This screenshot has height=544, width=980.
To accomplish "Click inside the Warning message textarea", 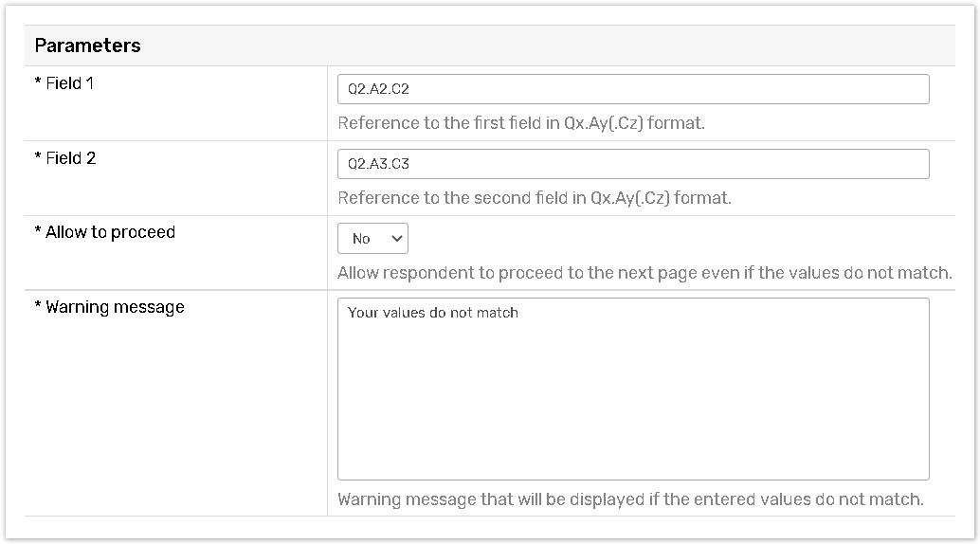I will [x=633, y=398].
